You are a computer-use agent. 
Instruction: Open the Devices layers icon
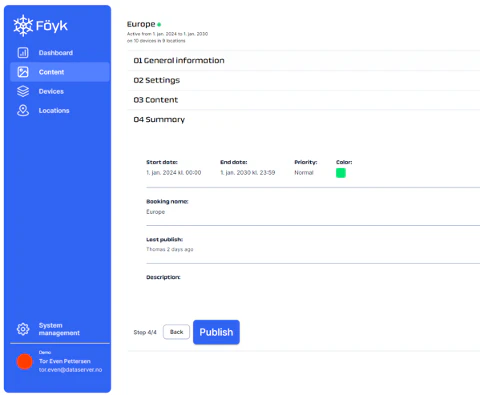pyautogui.click(x=23, y=91)
